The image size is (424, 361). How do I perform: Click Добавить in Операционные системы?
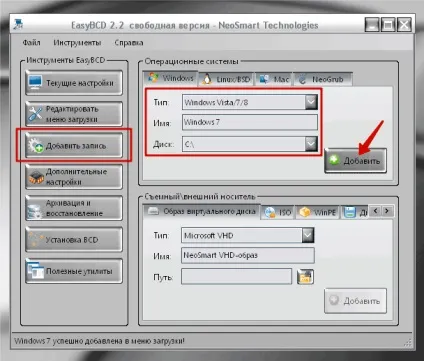pyautogui.click(x=355, y=161)
